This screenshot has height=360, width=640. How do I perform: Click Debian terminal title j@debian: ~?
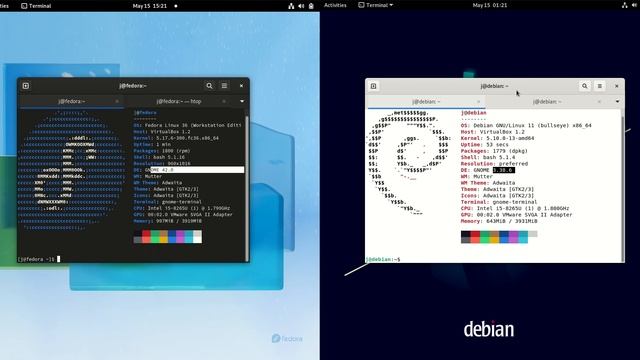[x=494, y=86]
